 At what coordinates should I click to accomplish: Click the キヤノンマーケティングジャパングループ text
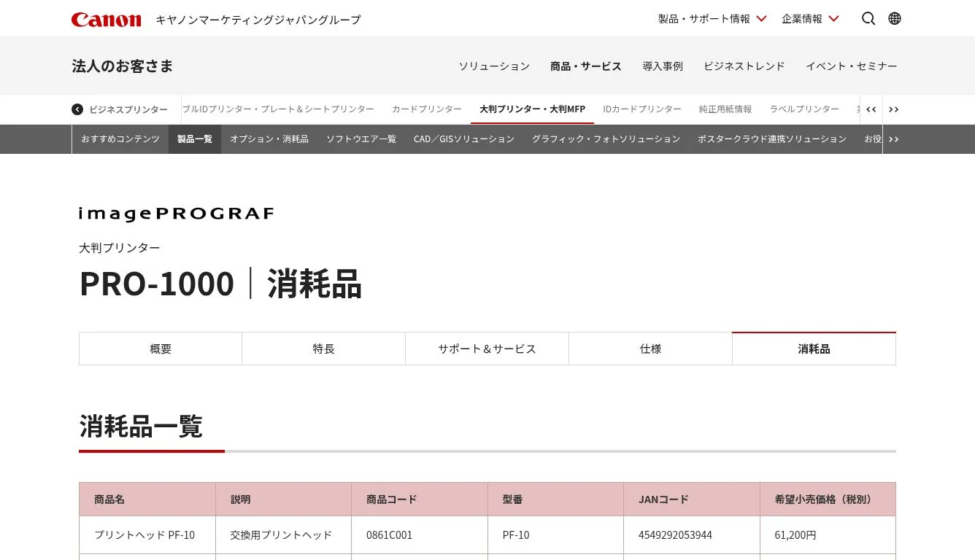258,20
